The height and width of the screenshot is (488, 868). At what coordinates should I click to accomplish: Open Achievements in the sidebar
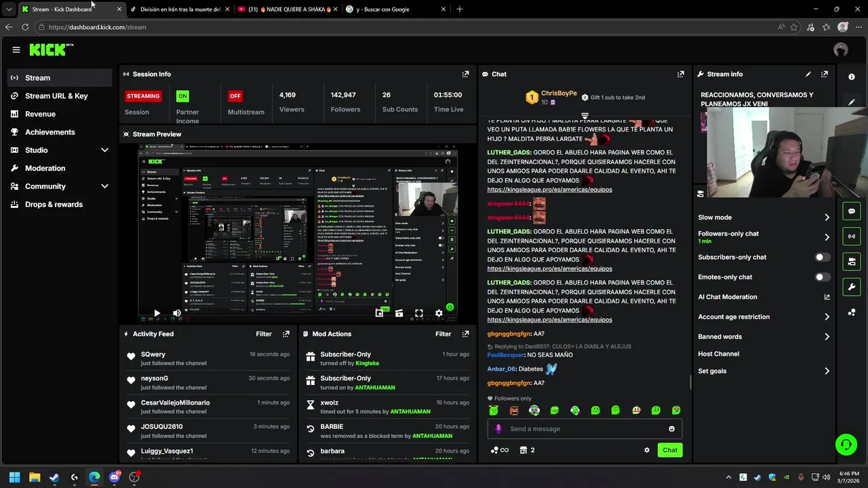60,132
